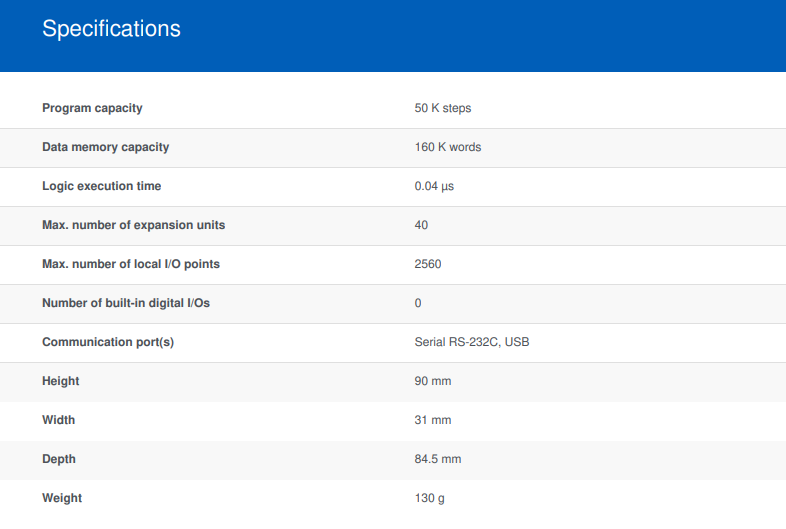Screen dimensions: 786x529
Task: Click the 0.04 µs value
Action: 434,187
